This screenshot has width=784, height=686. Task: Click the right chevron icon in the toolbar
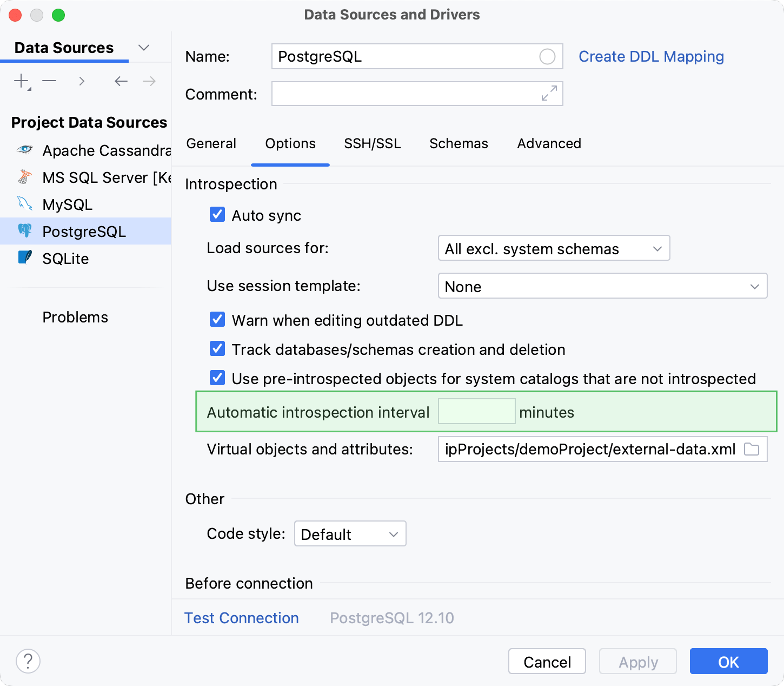coord(82,81)
